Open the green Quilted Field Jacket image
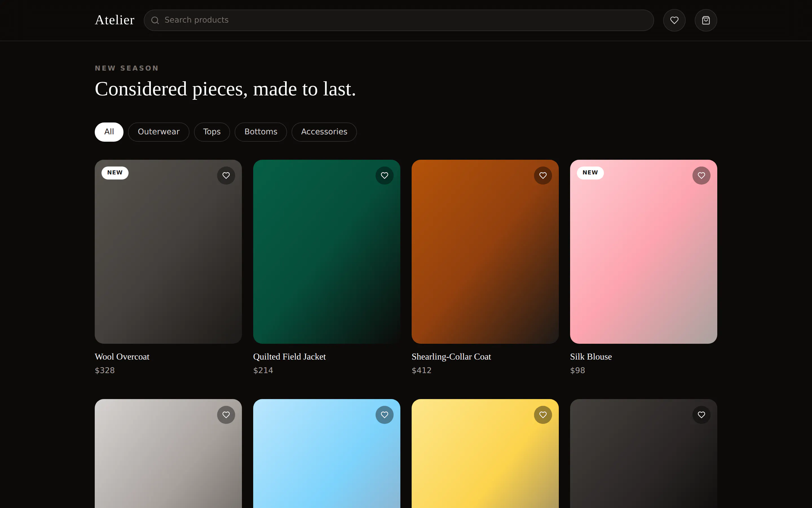The height and width of the screenshot is (508, 812). (x=326, y=251)
